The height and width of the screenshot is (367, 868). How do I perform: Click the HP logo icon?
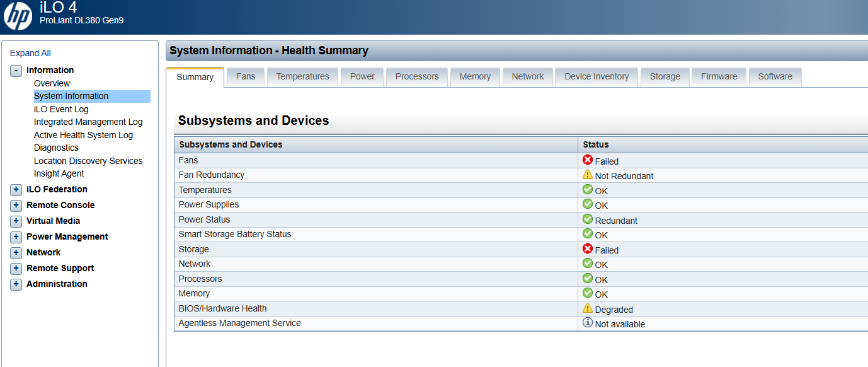[x=18, y=16]
